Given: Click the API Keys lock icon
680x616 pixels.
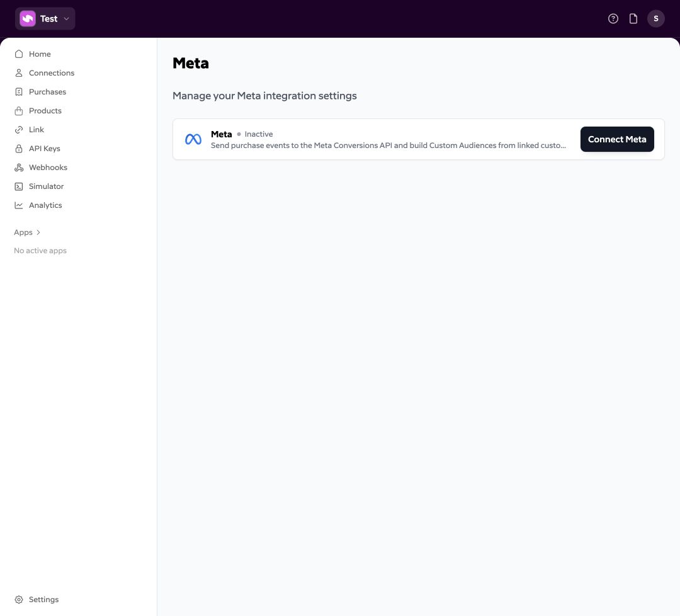Looking at the screenshot, I should [x=19, y=149].
